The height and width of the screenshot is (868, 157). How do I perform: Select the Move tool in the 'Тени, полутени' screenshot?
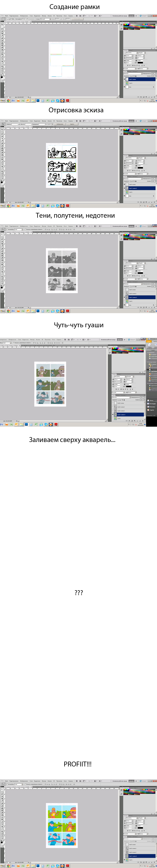pos(2,235)
